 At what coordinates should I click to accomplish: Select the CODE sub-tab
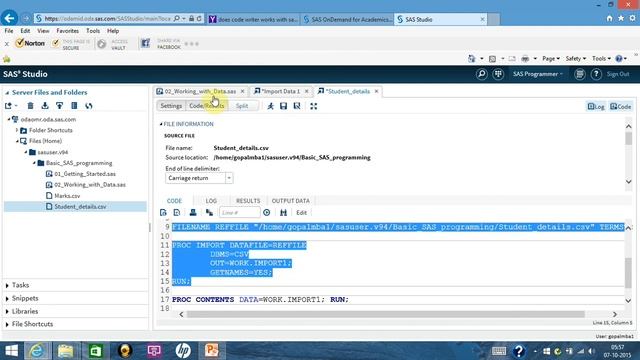coord(174,201)
